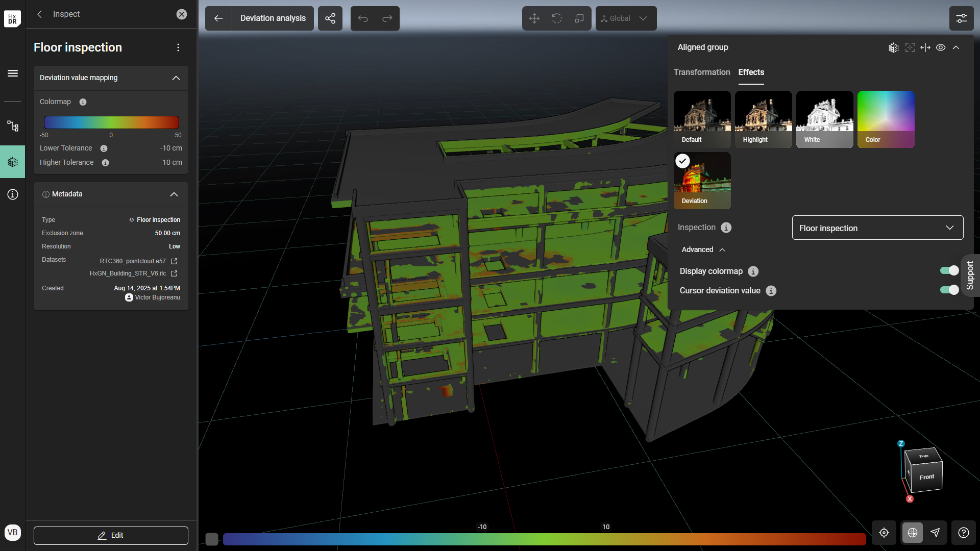
Task: Open the RTC360_pointcloud.e57 dataset link
Action: (x=174, y=261)
